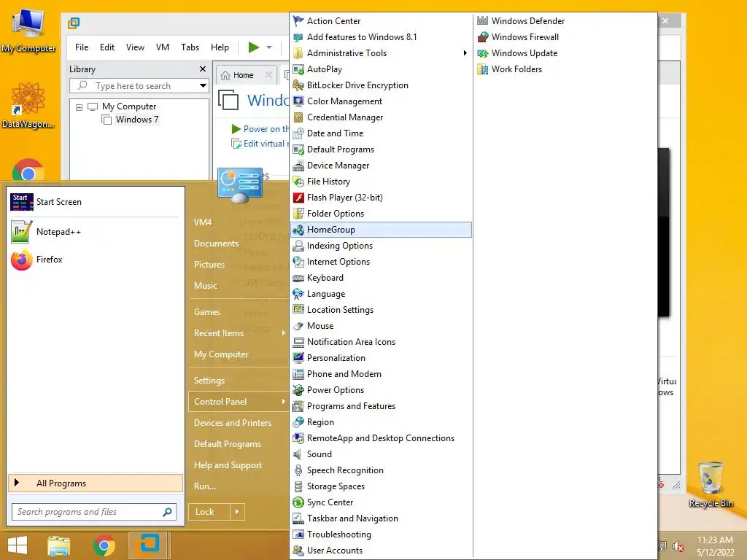Open the Tabs menu in VMware
Screen dimensions: 747x560
[x=190, y=47]
